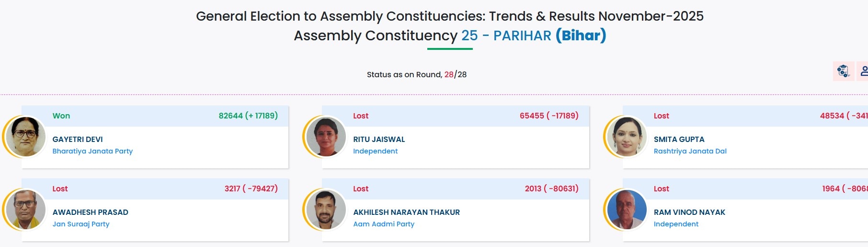Select the Aam Aadmi Party label
The width and height of the screenshot is (868, 247).
click(384, 224)
